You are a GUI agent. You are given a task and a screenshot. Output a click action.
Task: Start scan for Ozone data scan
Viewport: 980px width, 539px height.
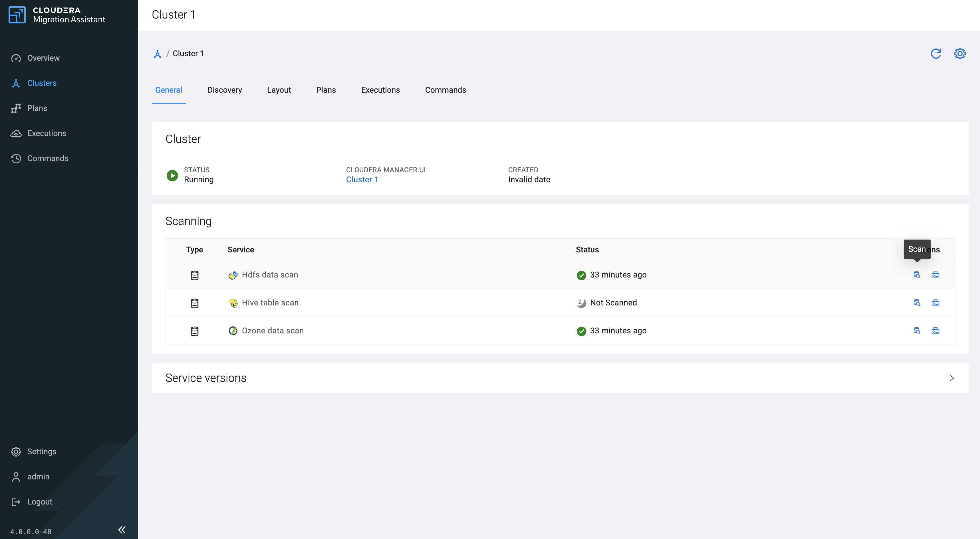pos(917,331)
